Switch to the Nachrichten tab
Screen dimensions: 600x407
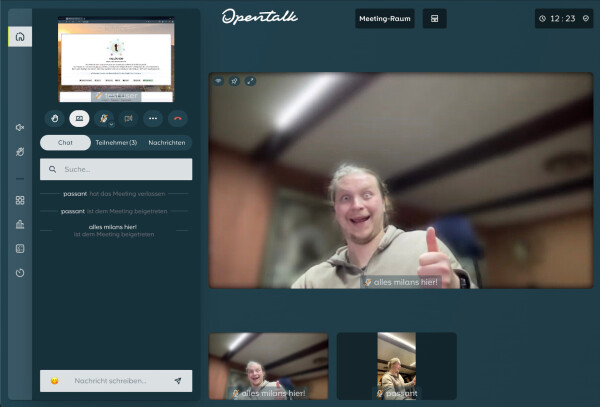pos(167,143)
